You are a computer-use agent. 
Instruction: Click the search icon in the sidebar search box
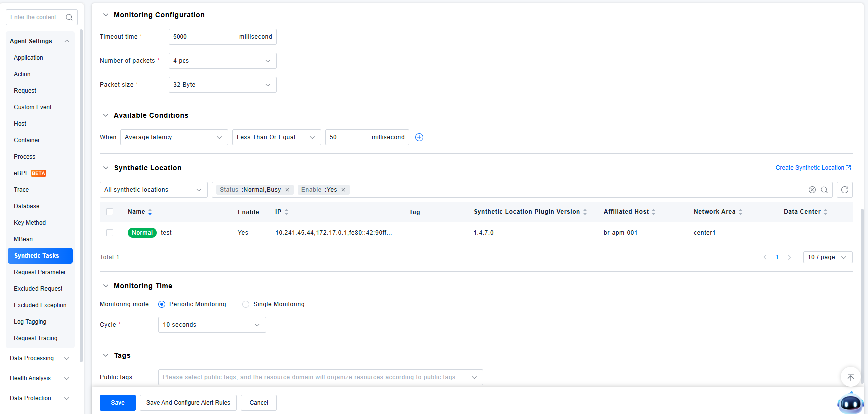click(x=69, y=17)
